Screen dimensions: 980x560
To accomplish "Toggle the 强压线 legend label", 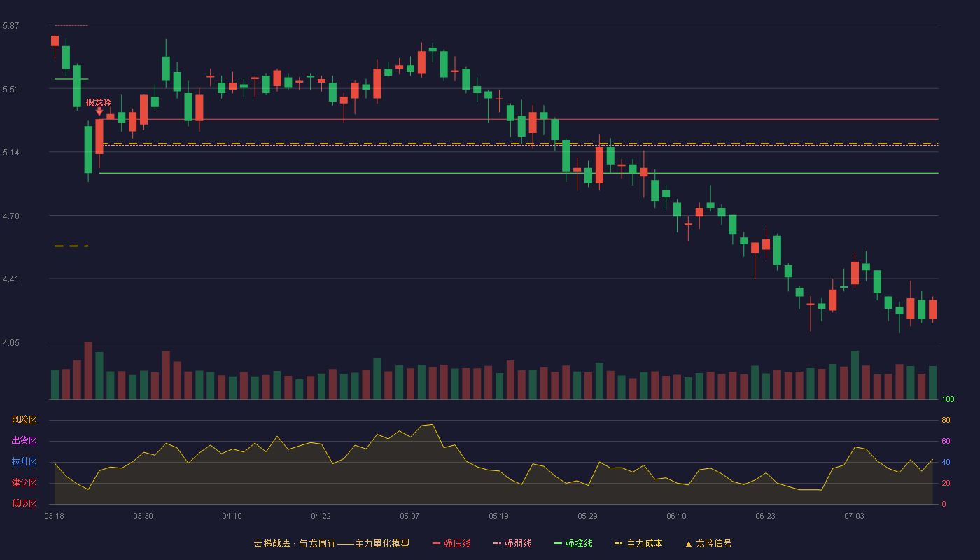I will click(457, 543).
